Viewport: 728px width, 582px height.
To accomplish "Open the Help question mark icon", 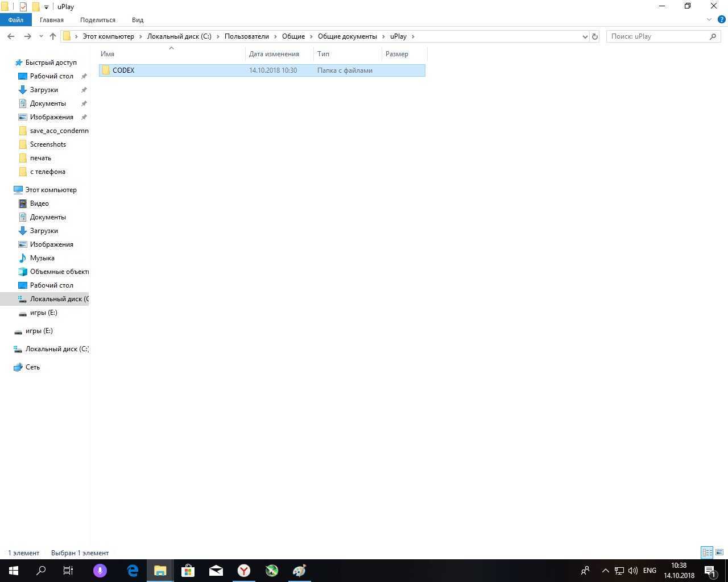I will tap(721, 20).
